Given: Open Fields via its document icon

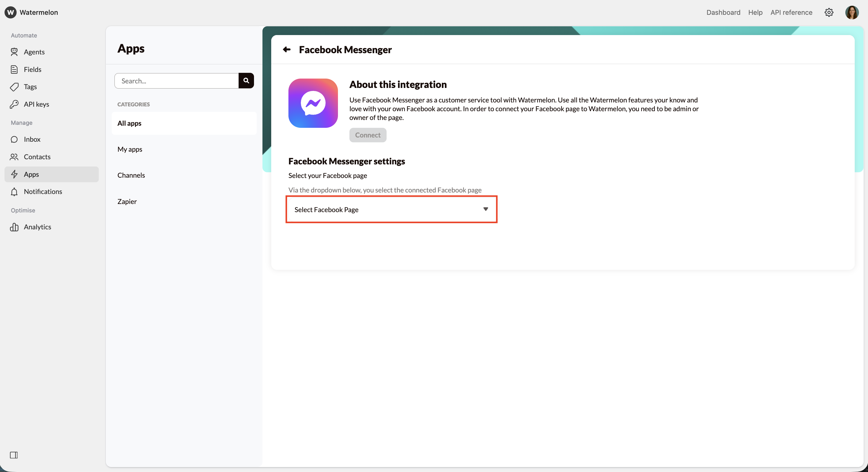Looking at the screenshot, I should pos(14,69).
